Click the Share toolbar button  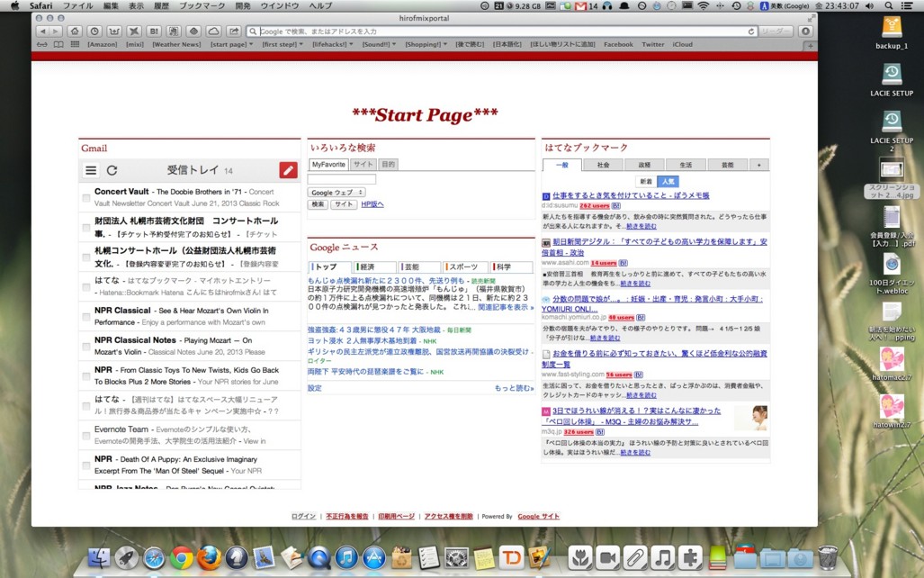click(x=234, y=32)
